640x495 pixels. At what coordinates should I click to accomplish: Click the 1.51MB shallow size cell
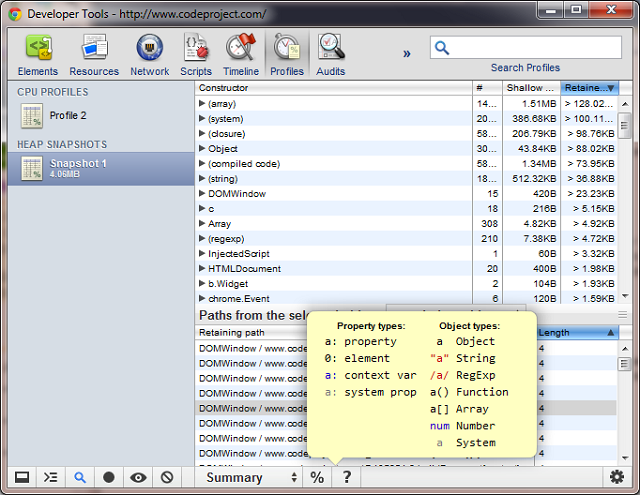click(531, 104)
